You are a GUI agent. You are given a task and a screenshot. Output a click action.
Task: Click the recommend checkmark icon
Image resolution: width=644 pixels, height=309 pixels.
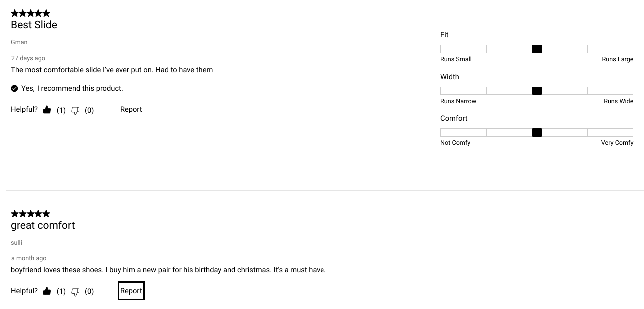[x=14, y=88]
